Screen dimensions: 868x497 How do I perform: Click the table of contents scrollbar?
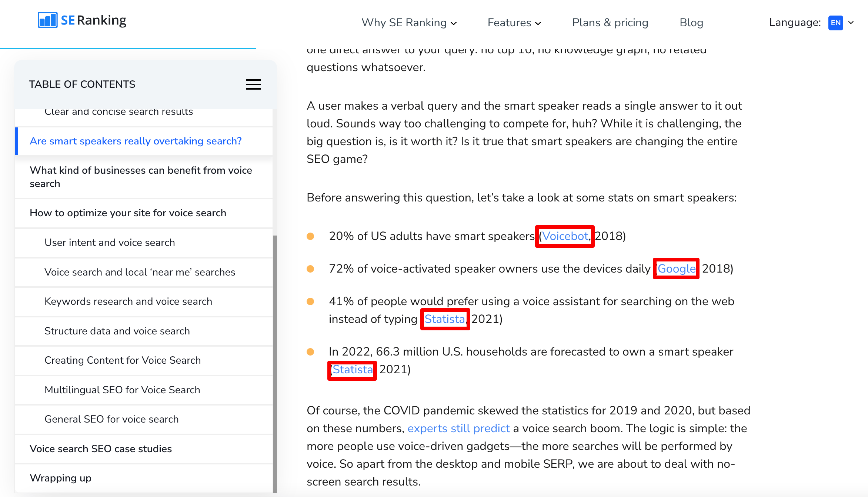(x=275, y=364)
